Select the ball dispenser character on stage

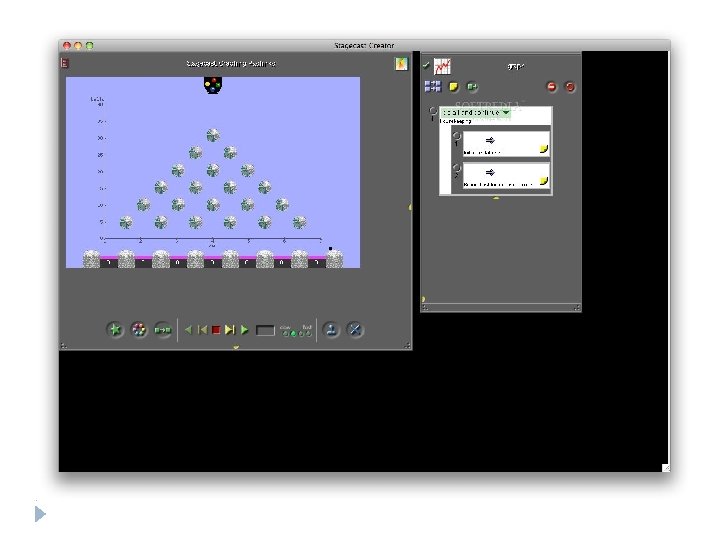[213, 85]
